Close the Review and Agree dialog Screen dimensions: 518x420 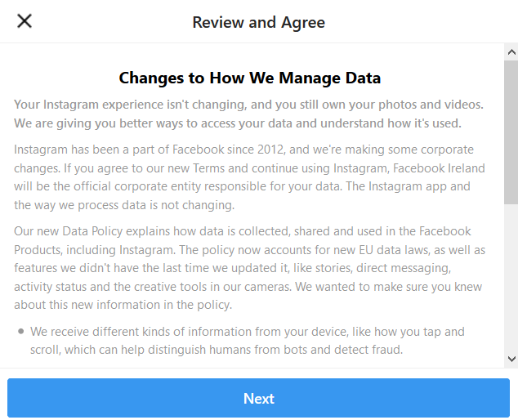(x=25, y=21)
